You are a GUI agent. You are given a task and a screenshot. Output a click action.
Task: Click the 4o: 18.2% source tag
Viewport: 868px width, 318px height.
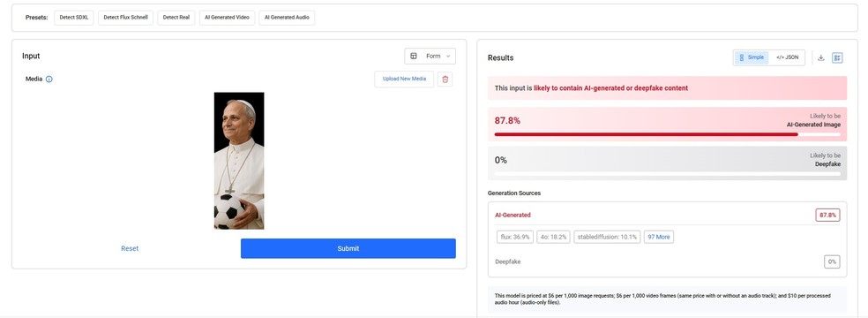(x=554, y=237)
